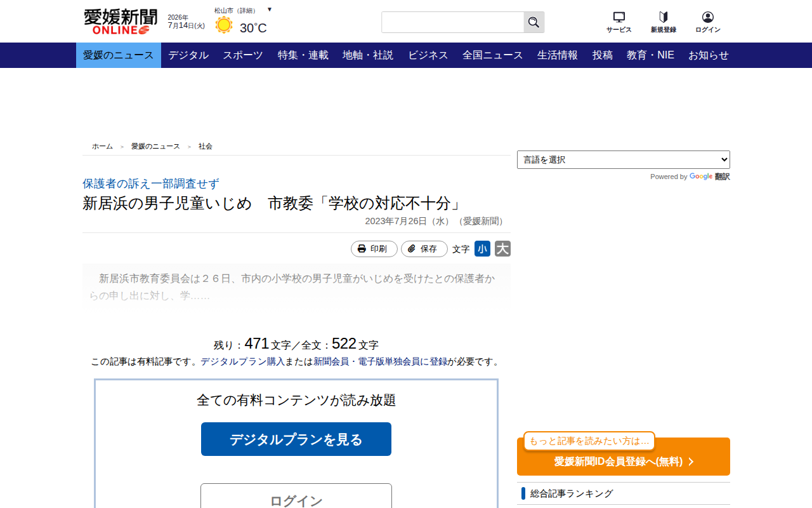812x508 pixels.
Task: Go to ホーム breadcrumb link
Action: pos(102,146)
